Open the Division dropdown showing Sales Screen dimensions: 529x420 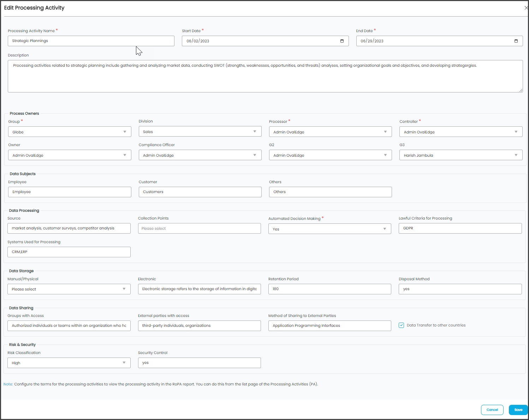[200, 131]
